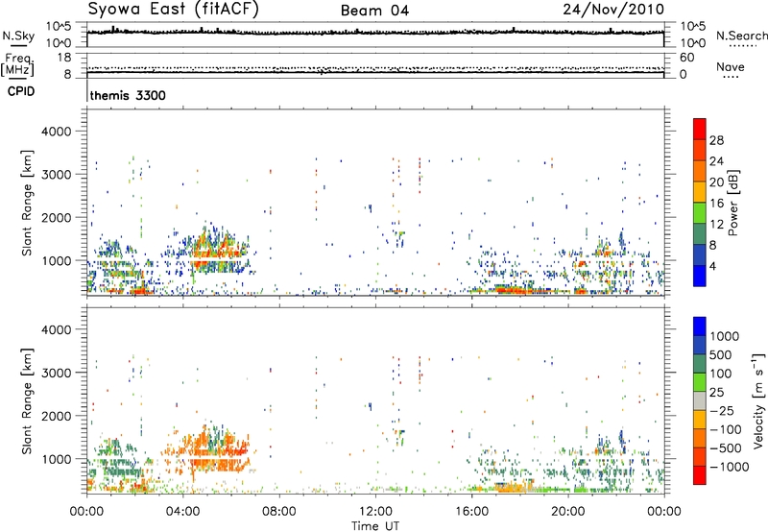This screenshot has width=768, height=532.
Task: Click the red top of the power colorbar
Action: click(x=700, y=129)
